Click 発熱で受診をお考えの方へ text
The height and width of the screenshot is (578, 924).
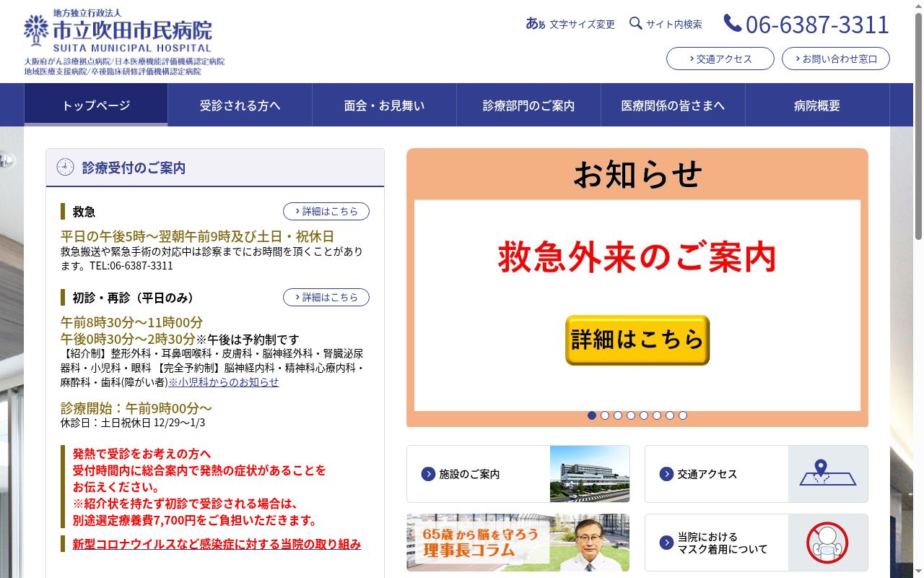coord(141,454)
